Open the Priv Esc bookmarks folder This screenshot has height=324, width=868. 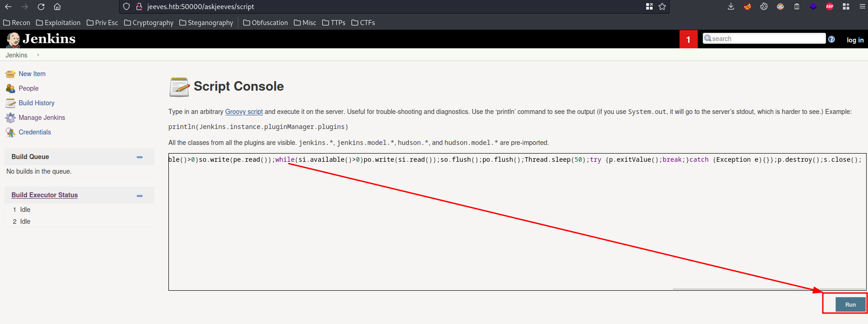(x=102, y=23)
